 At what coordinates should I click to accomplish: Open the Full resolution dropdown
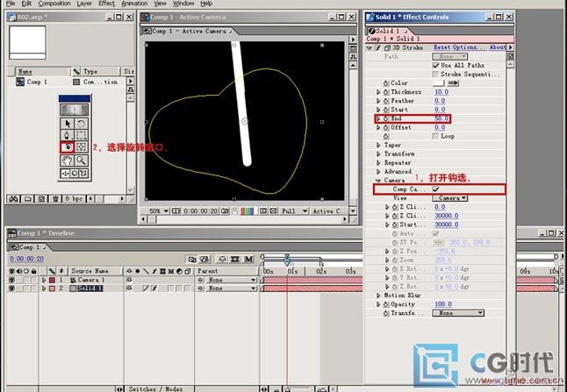point(294,210)
